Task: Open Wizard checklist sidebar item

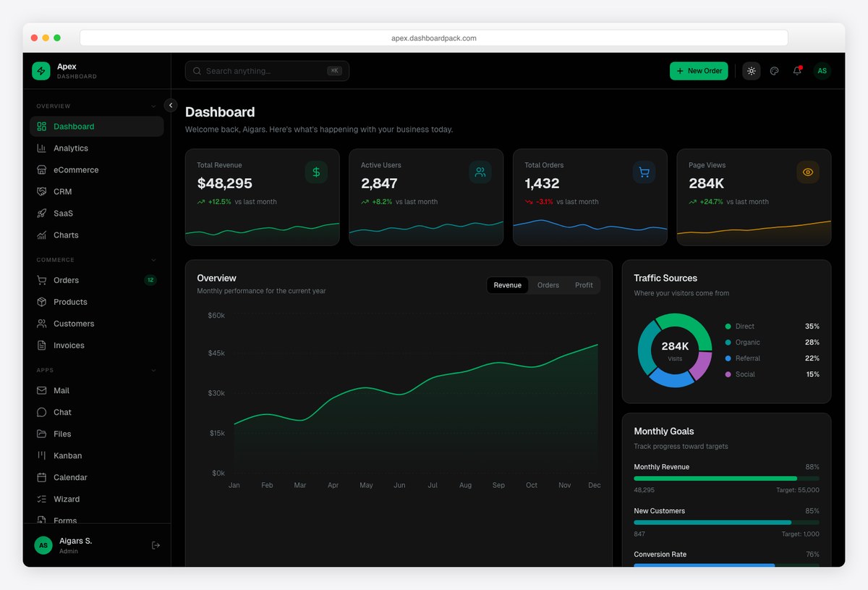Action: click(x=97, y=499)
